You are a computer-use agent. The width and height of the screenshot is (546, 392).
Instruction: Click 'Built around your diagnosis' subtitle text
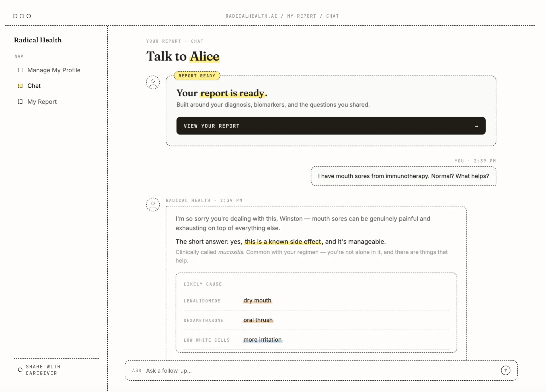273,105
